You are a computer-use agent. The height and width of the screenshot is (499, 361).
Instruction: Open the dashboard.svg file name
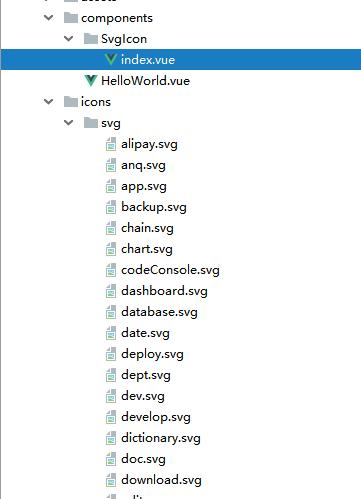[x=164, y=291]
